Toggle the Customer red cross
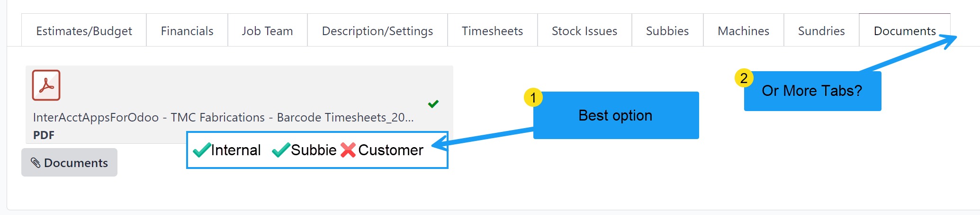This screenshot has width=980, height=215. pos(348,150)
